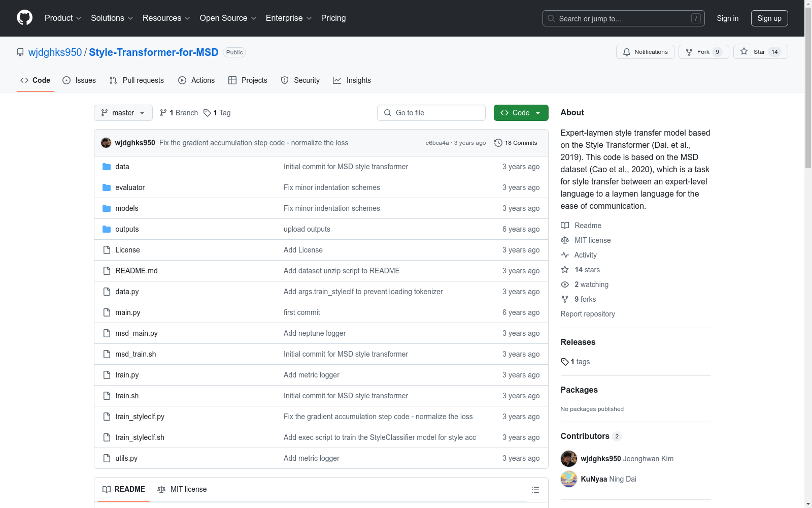Open the msd_train.sh file
Screen dimensions: 812x508
coord(136,354)
